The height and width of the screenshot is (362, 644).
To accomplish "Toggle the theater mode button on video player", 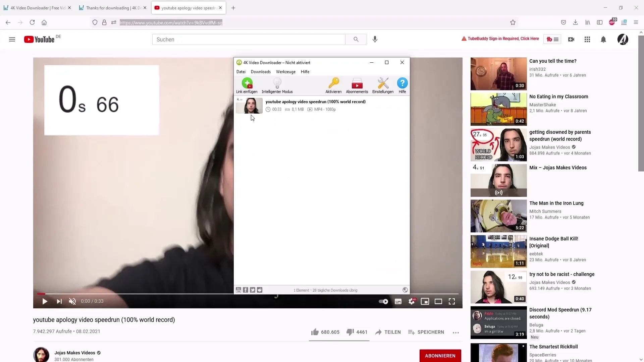I will 438,301.
